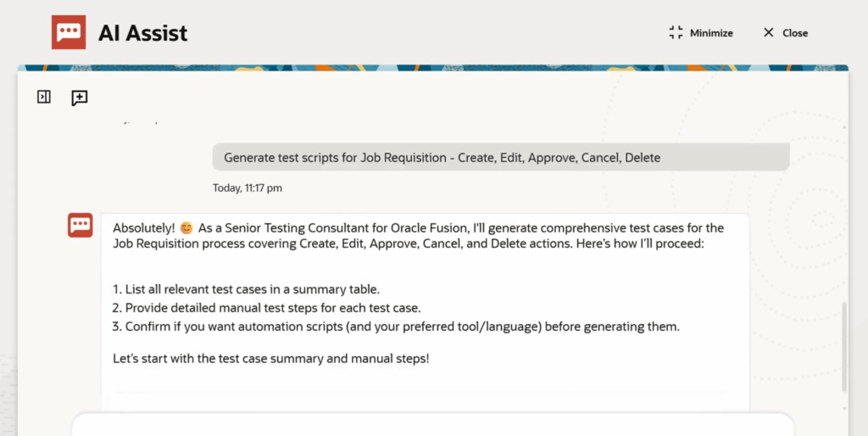Image resolution: width=868 pixels, height=436 pixels.
Task: Click the Today, 11:17 pm timestamp
Action: [x=248, y=188]
